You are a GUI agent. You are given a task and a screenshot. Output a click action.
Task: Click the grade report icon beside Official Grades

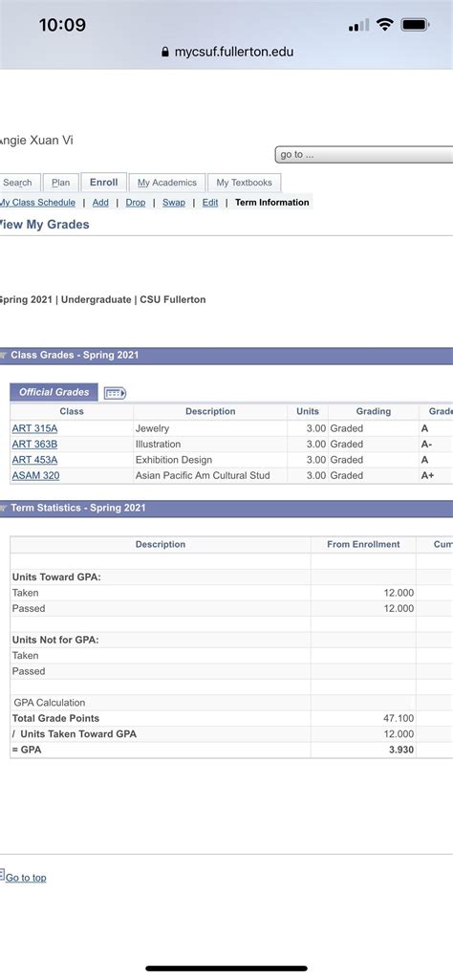(x=115, y=393)
